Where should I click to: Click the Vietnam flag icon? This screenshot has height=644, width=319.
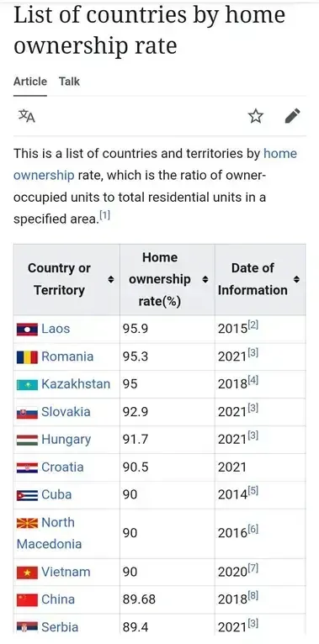point(27,573)
